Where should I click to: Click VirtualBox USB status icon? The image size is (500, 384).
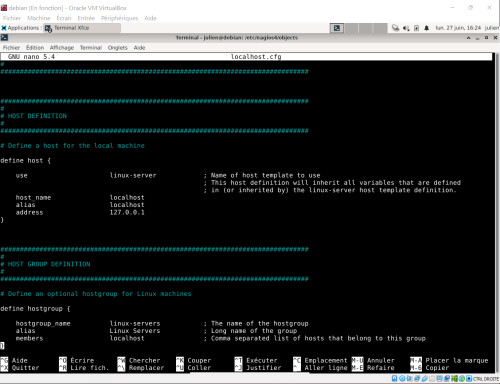pyautogui.click(x=424, y=379)
